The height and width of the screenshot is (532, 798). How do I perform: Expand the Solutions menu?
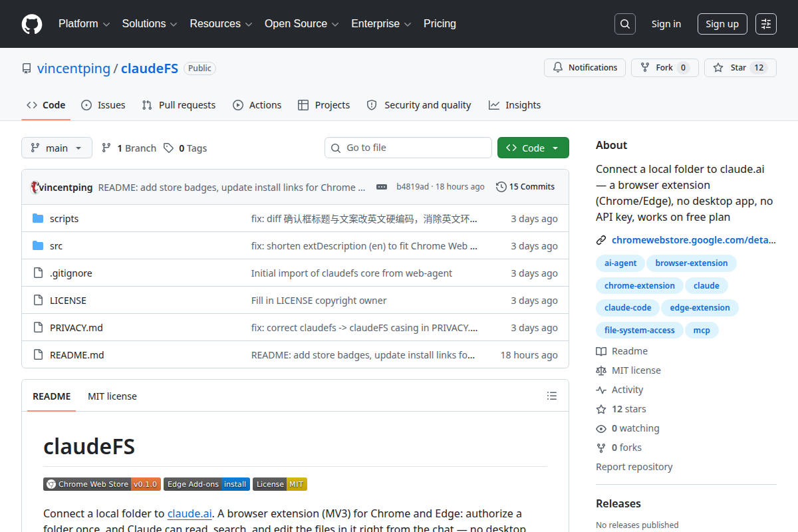pyautogui.click(x=150, y=24)
